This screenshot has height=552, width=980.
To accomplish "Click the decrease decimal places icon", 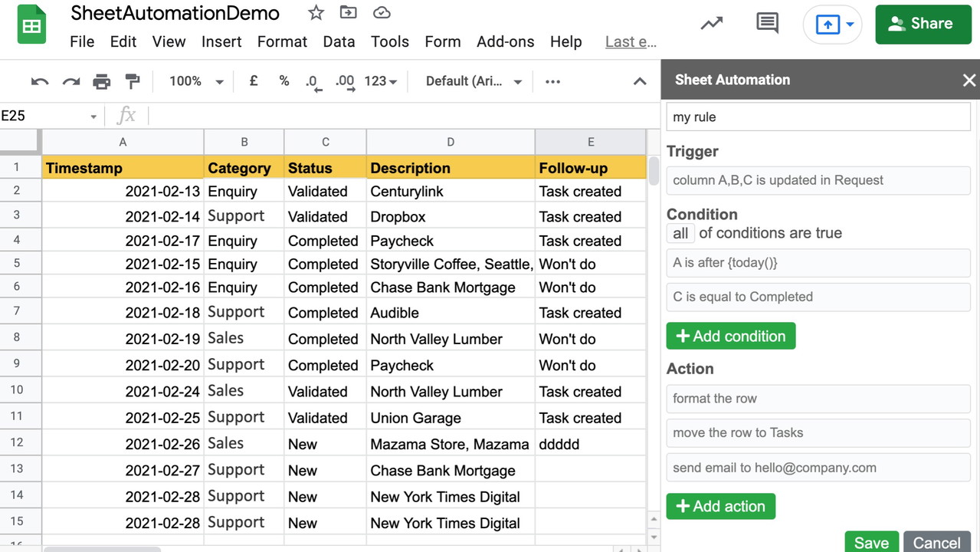I will (313, 81).
